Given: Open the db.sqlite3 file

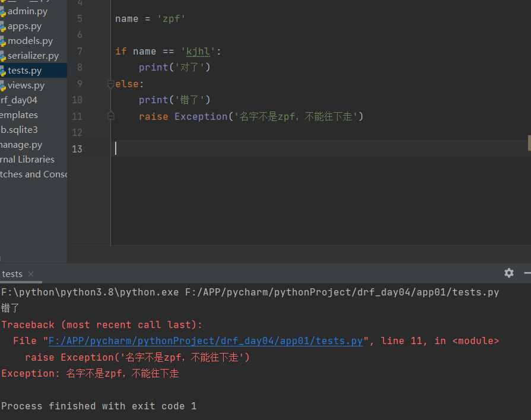Looking at the screenshot, I should point(19,130).
